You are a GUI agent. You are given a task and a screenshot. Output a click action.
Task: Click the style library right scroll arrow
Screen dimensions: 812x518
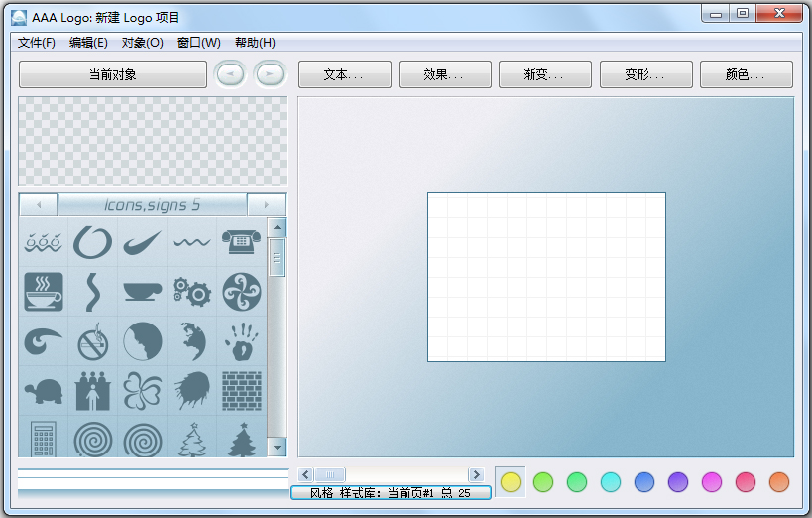tap(476, 475)
